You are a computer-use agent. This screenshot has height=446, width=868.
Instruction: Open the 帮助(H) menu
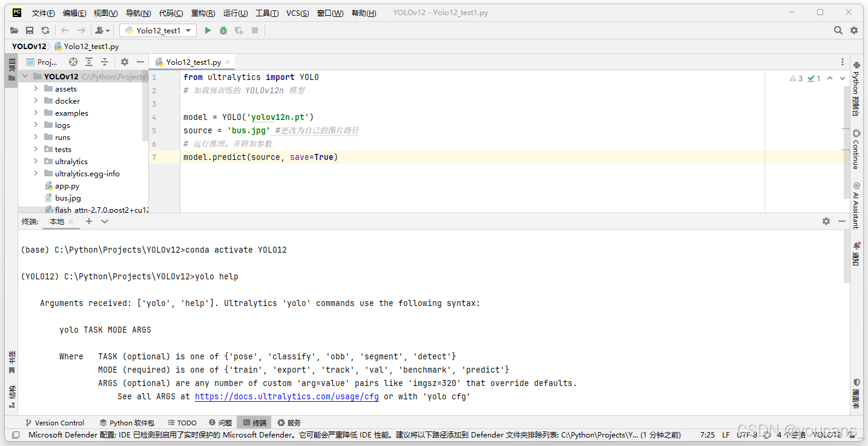[x=364, y=13]
